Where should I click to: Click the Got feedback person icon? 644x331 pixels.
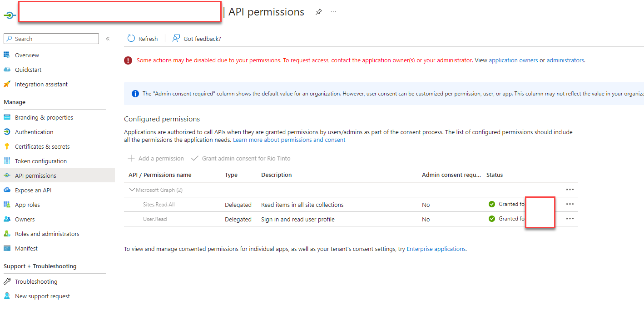tap(176, 39)
